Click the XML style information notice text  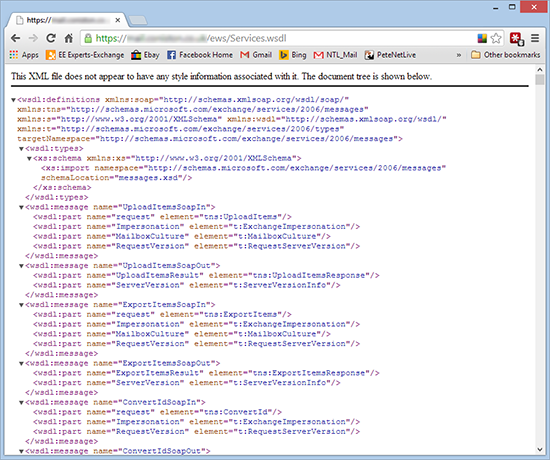[221, 76]
